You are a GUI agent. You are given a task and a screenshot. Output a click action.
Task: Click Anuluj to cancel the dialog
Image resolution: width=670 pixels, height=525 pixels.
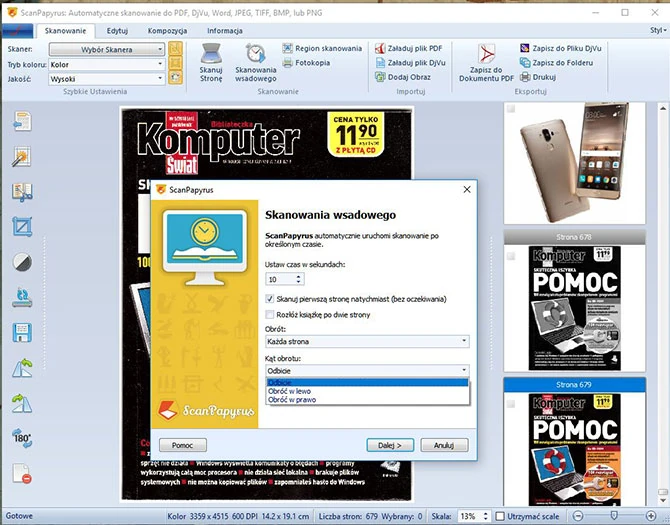click(x=444, y=445)
